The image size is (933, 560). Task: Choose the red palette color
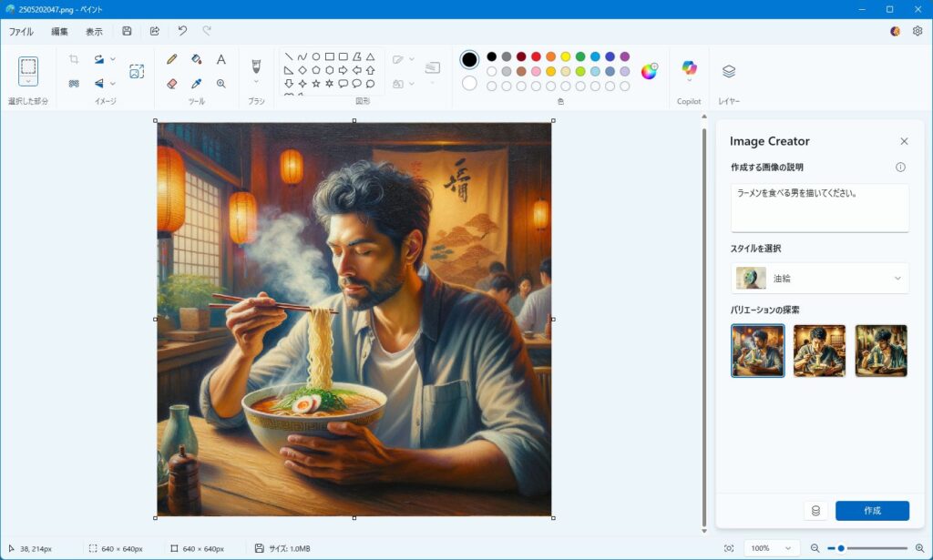[536, 56]
